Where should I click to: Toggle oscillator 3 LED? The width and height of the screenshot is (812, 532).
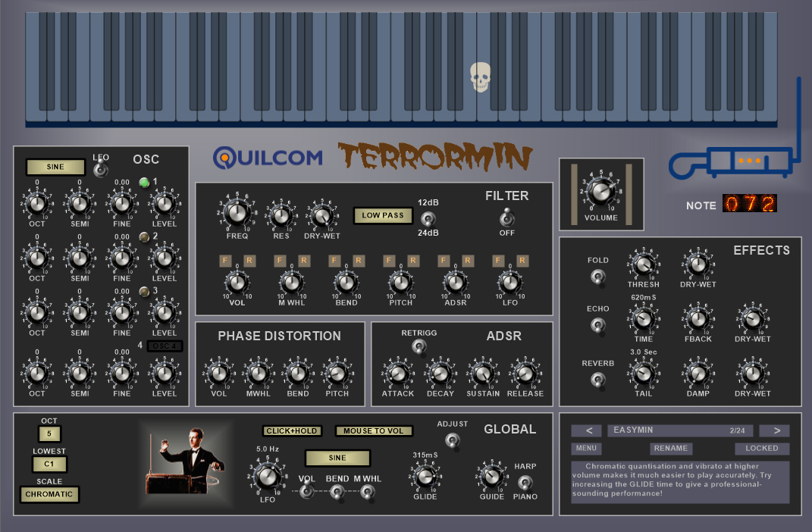point(144,291)
